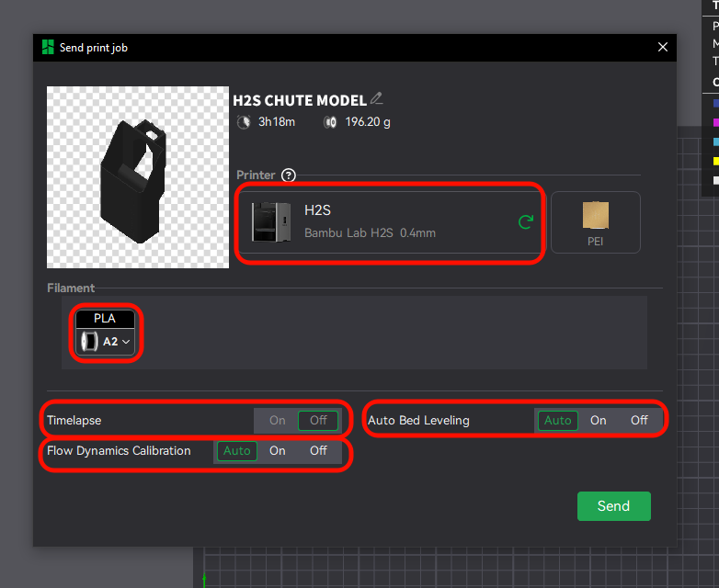This screenshot has height=588, width=719.
Task: Click the print time clock icon
Action: (x=244, y=122)
